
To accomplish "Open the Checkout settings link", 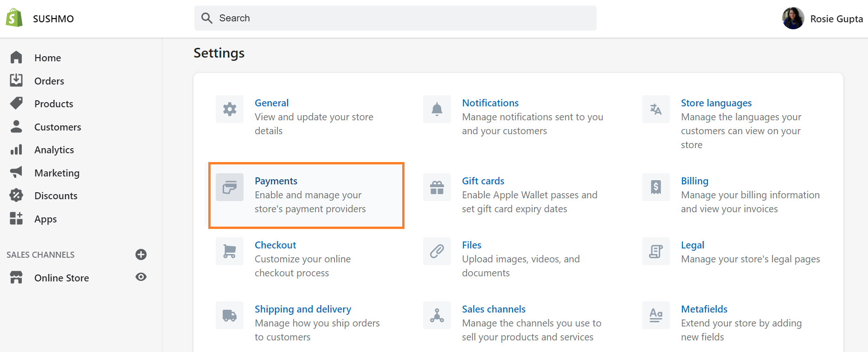I will (275, 245).
